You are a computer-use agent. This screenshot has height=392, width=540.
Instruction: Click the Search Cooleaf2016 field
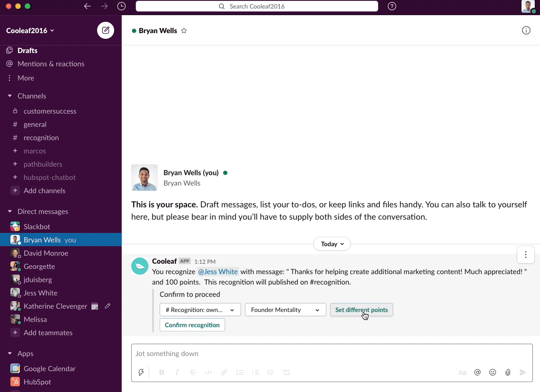tap(257, 6)
